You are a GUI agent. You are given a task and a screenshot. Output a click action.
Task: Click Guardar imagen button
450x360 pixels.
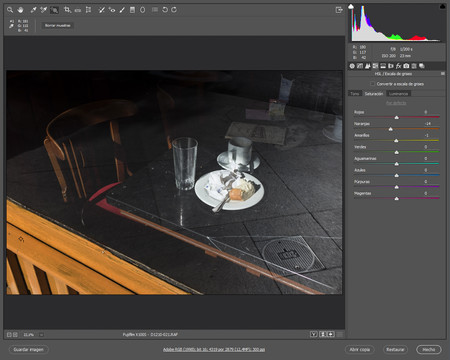[x=28, y=349]
